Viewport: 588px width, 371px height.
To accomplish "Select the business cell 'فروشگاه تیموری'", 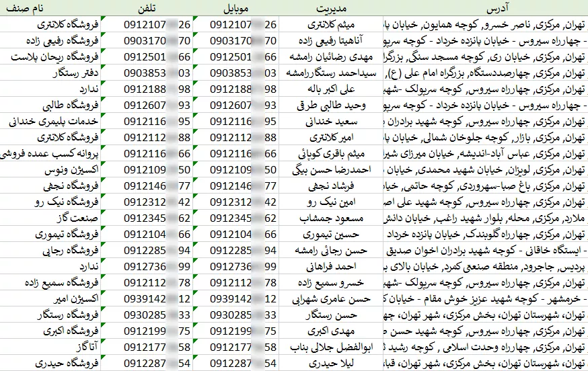I will [x=50, y=234].
